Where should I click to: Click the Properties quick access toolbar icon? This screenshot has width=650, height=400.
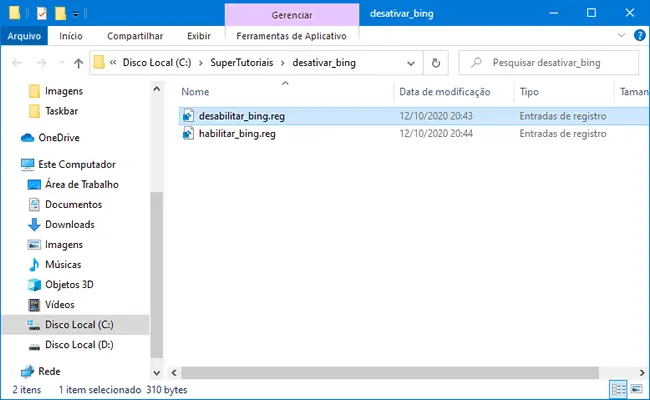(x=41, y=14)
